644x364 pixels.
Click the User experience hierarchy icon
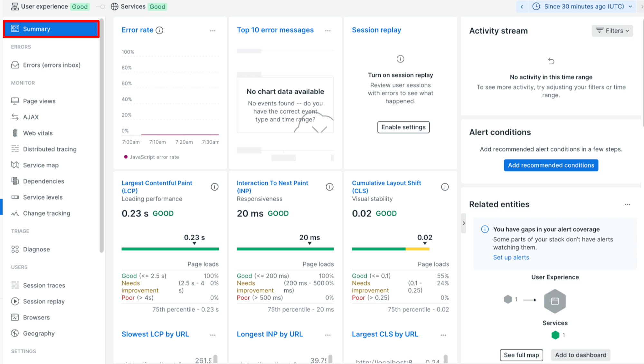coord(15,7)
